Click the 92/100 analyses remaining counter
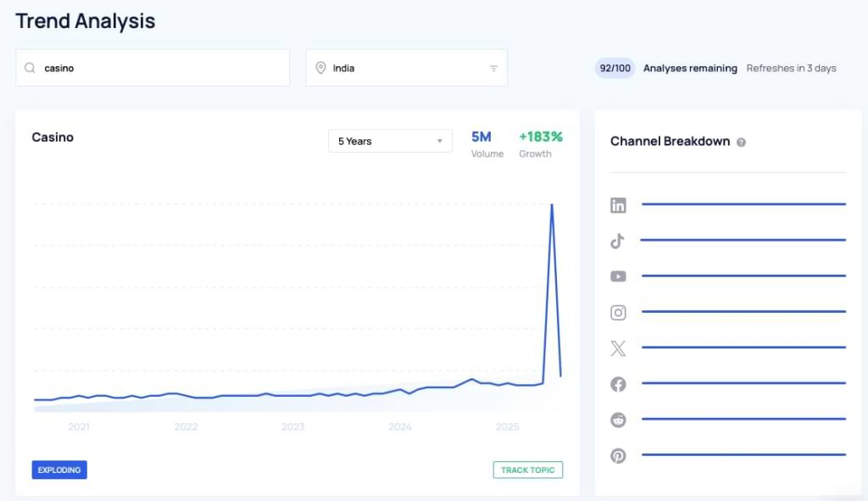This screenshot has width=868, height=501. (x=614, y=68)
